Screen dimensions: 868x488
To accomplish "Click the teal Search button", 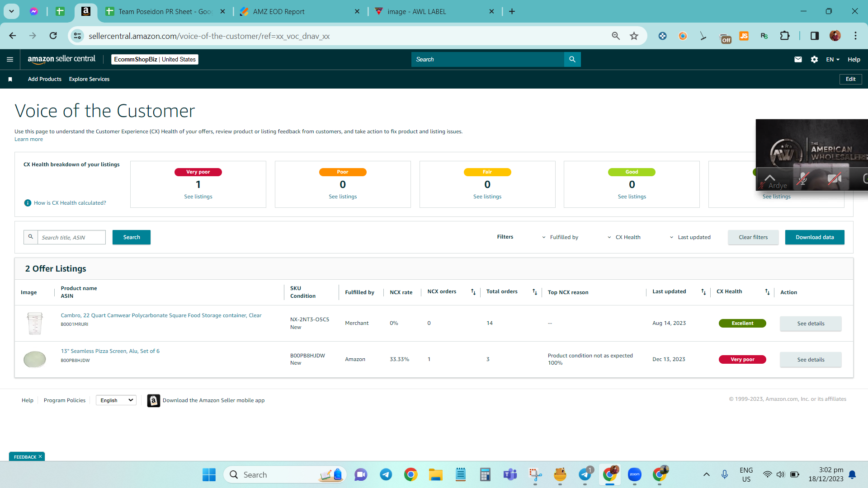I will pyautogui.click(x=132, y=237).
